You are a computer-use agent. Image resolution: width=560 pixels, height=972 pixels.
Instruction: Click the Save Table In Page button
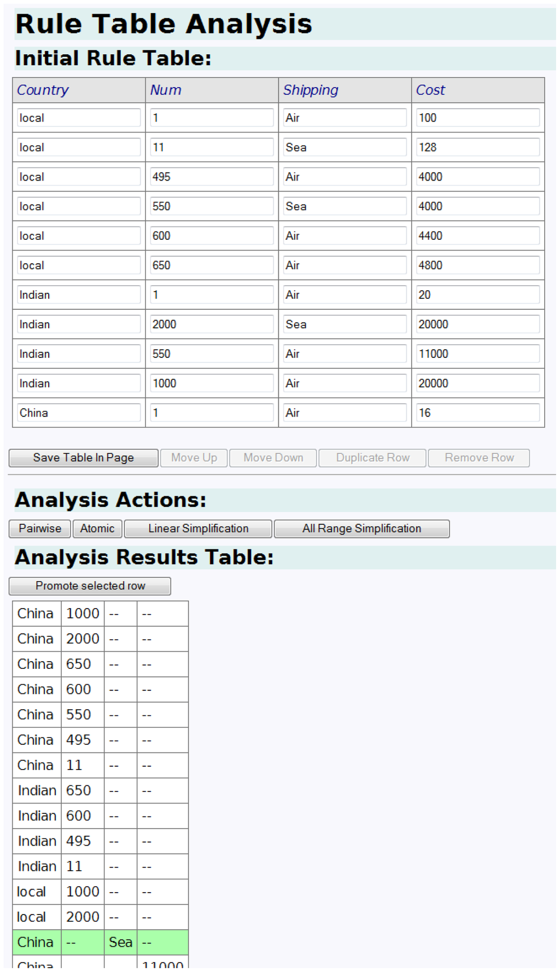83,458
